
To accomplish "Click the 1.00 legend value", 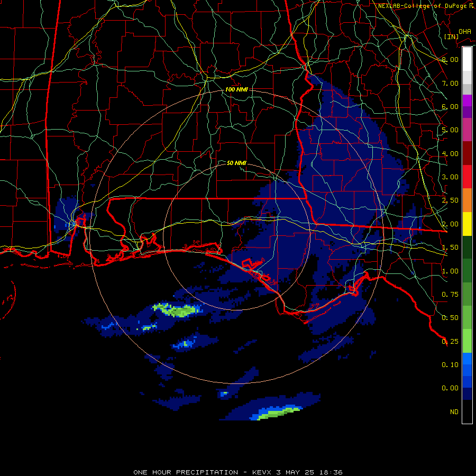I will 450,271.
